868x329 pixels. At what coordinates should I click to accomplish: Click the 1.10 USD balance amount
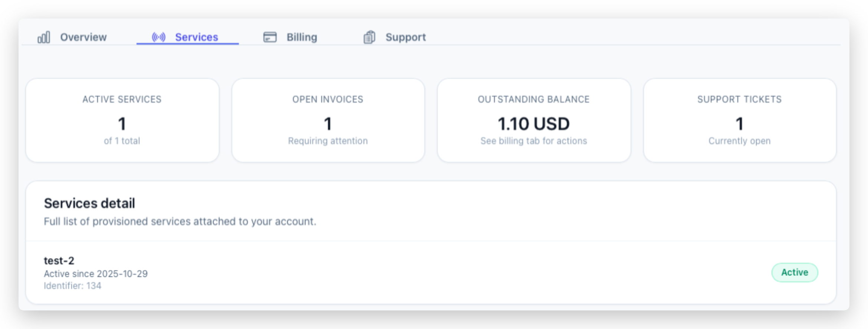(534, 124)
